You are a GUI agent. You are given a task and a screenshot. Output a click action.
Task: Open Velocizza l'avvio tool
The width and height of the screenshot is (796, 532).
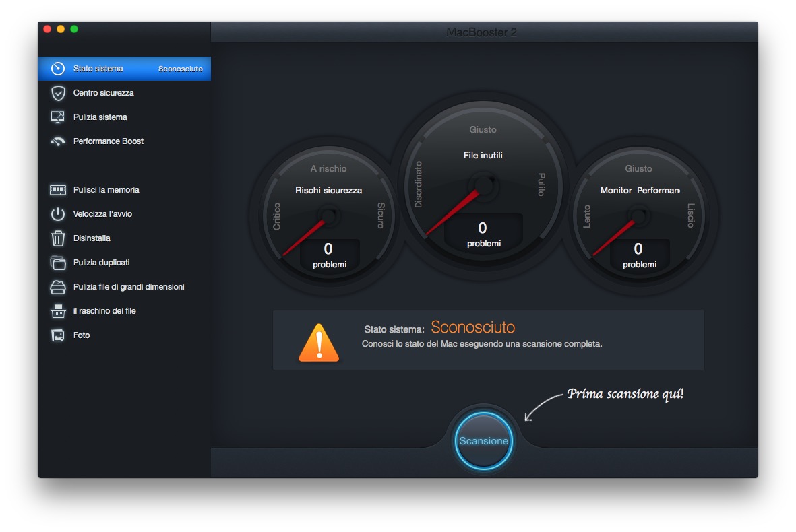[125, 214]
